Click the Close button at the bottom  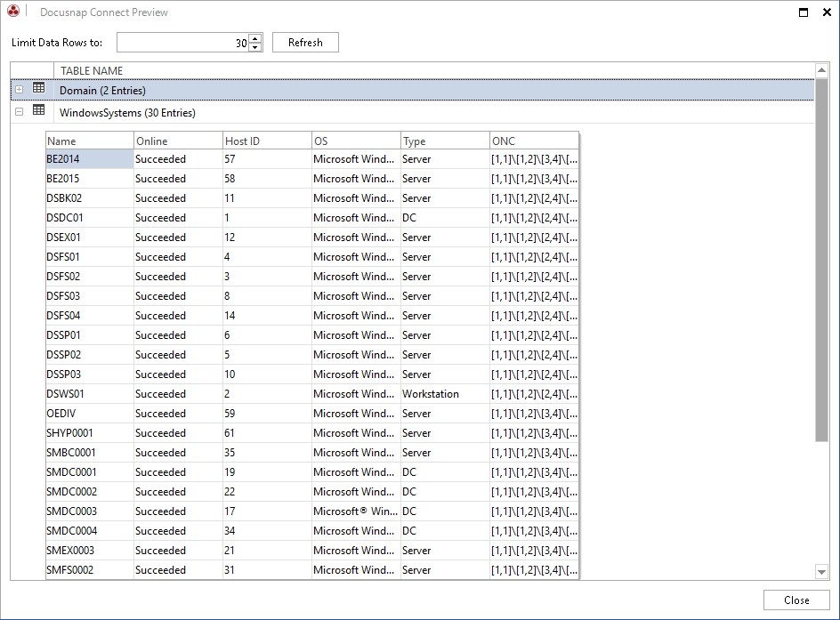pos(796,600)
